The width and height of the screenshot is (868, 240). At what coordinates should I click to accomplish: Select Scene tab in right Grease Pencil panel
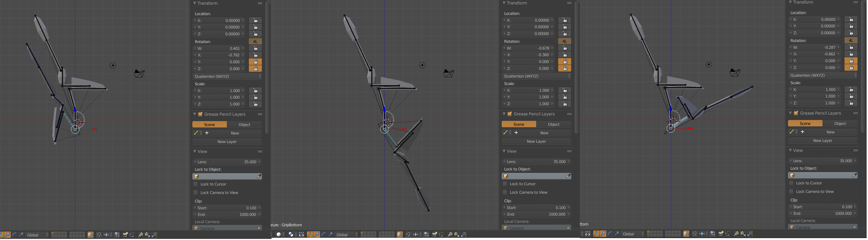[x=805, y=124]
